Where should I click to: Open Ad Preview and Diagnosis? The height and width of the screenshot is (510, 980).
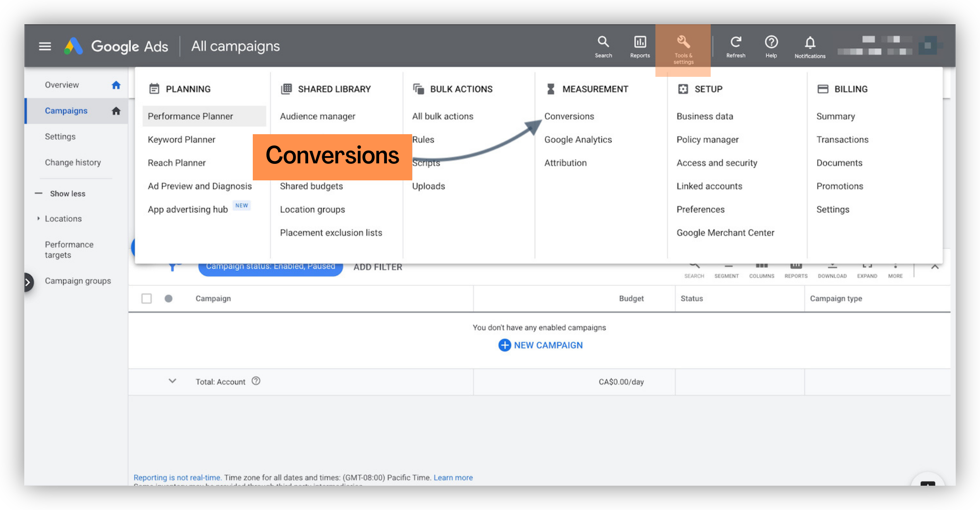(x=200, y=186)
